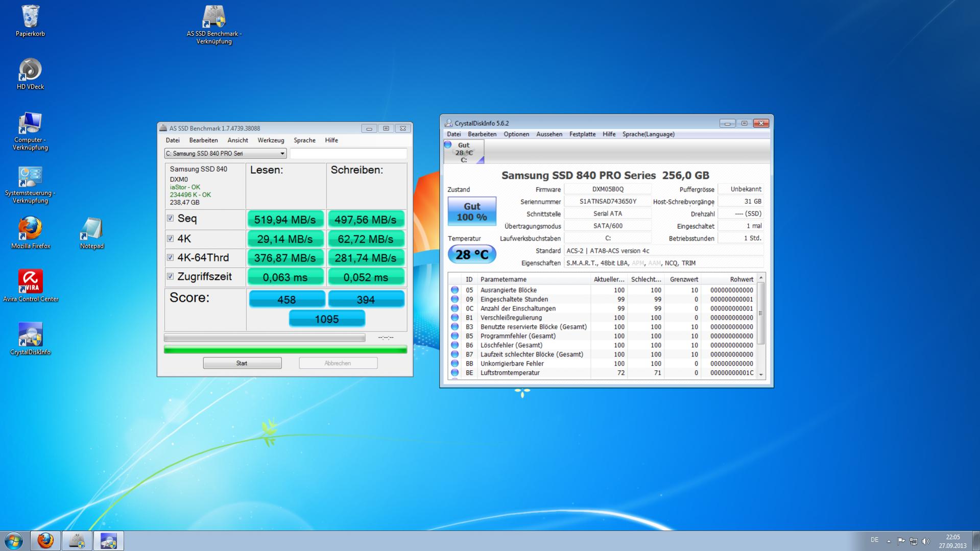Image resolution: width=980 pixels, height=551 pixels.
Task: Uncheck the 4K benchmark checkbox
Action: [x=170, y=238]
